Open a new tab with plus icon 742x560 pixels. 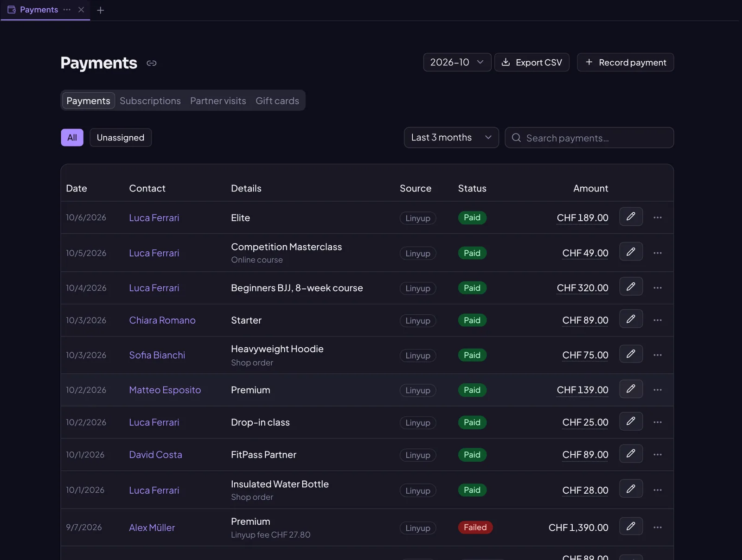click(100, 10)
